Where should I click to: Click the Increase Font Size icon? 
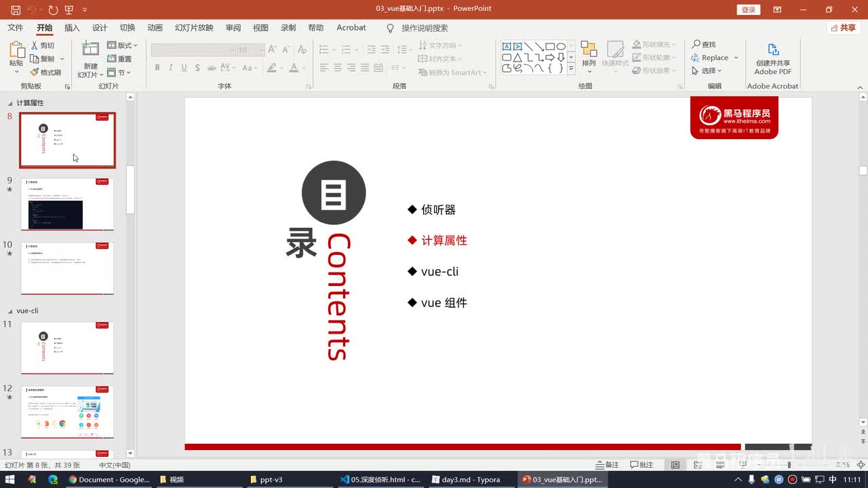coord(272,49)
